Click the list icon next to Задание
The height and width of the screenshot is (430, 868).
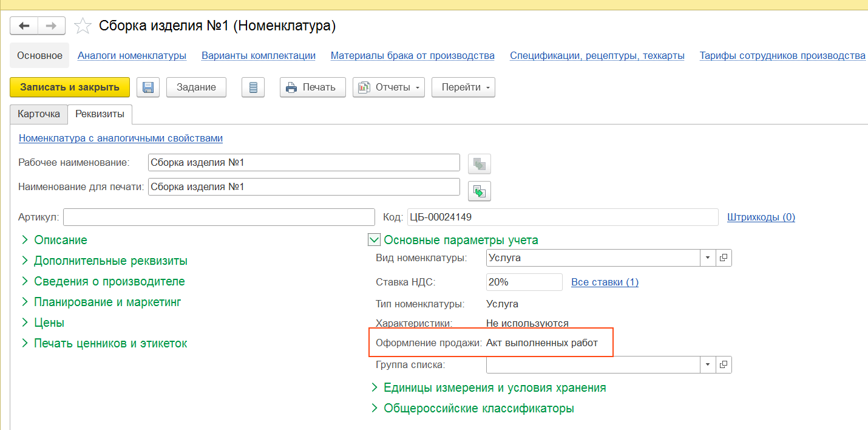click(253, 87)
